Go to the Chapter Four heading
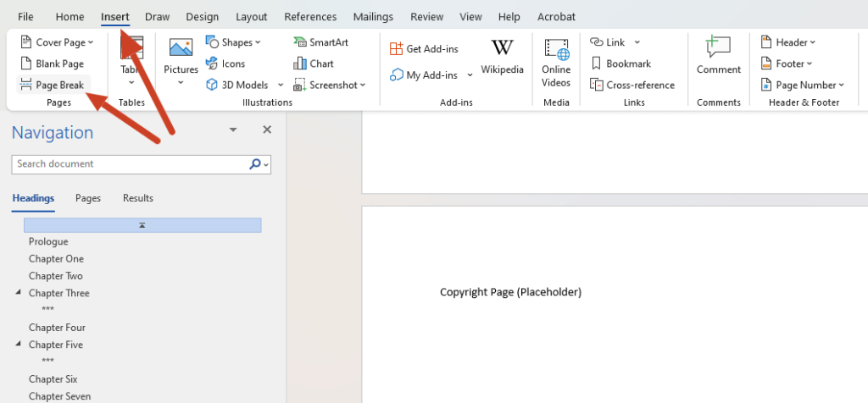The image size is (868, 403). click(57, 328)
